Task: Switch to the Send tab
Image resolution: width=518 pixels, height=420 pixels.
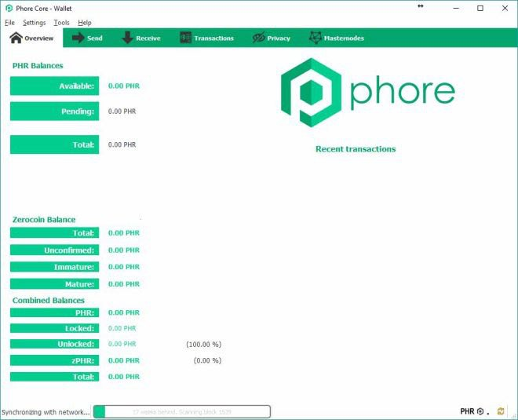Action: point(87,38)
